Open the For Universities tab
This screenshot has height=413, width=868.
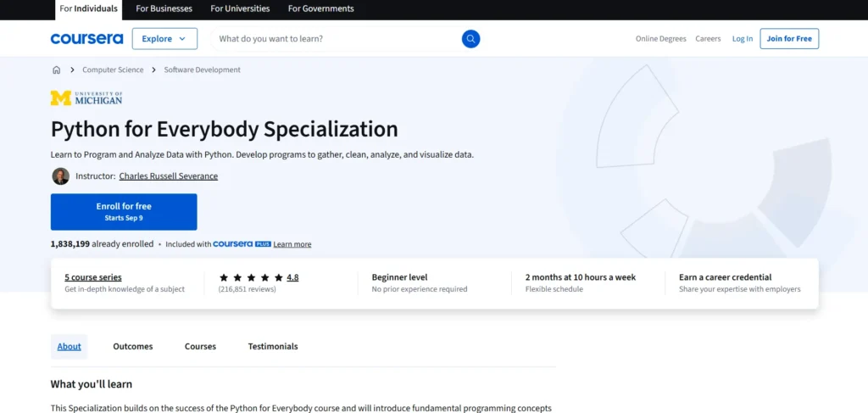click(240, 8)
